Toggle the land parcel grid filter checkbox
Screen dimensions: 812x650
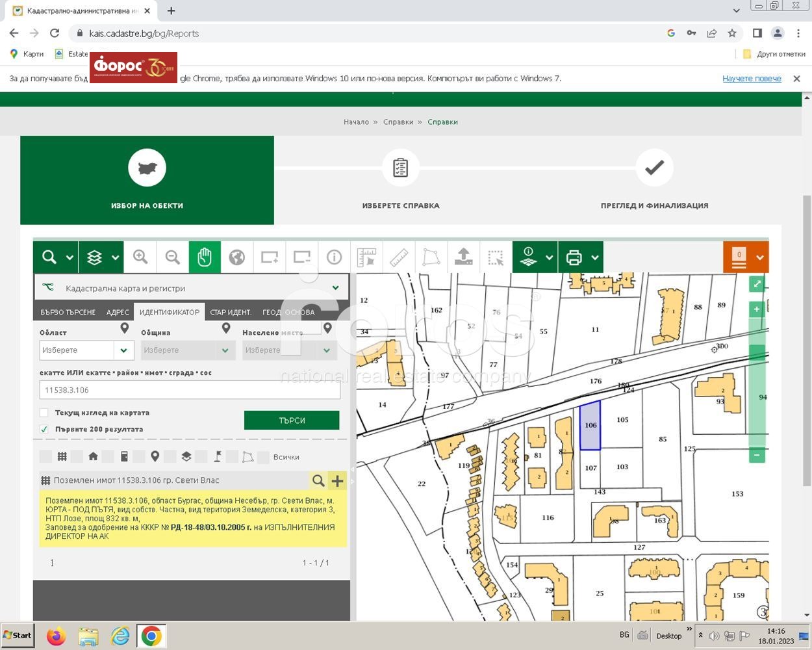(45, 457)
